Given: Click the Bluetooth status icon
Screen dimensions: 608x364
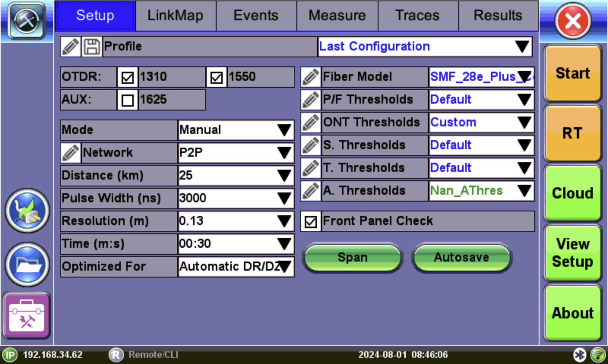Looking at the screenshot, I should (x=580, y=355).
